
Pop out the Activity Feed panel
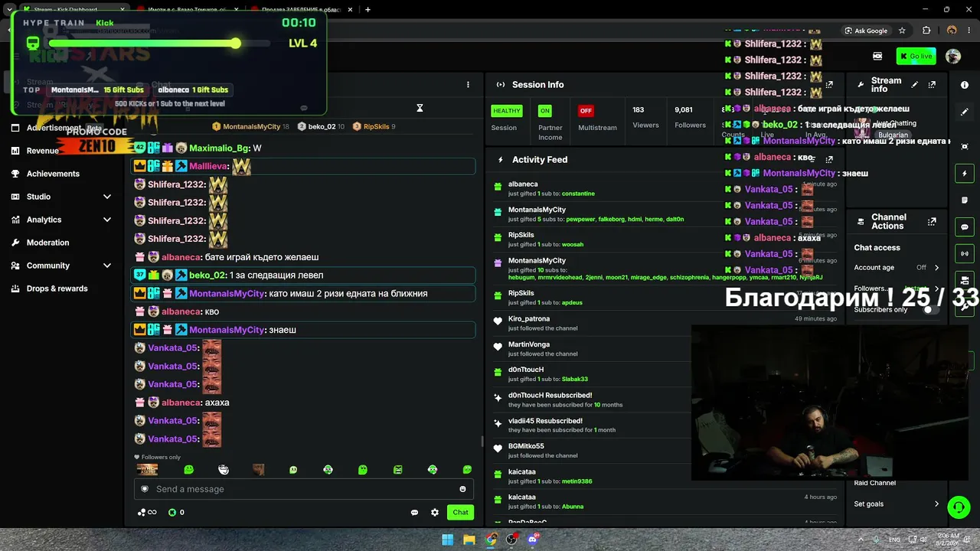click(829, 159)
